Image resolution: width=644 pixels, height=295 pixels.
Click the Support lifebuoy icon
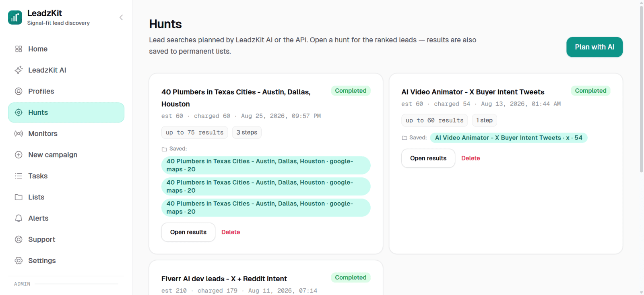tap(19, 239)
